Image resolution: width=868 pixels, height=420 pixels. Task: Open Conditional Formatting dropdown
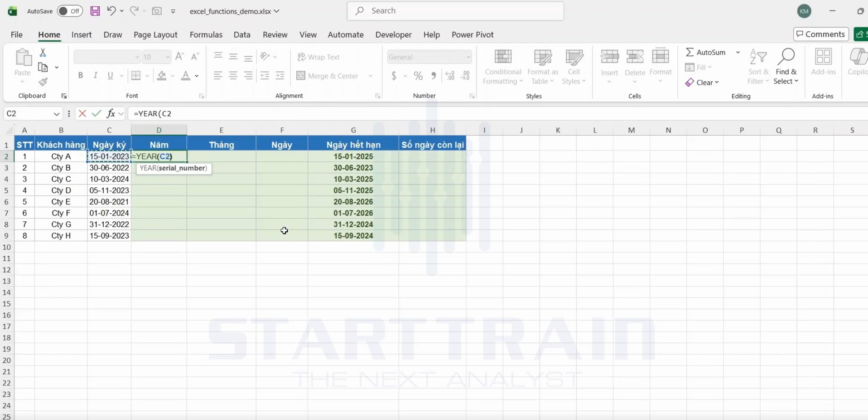(503, 67)
